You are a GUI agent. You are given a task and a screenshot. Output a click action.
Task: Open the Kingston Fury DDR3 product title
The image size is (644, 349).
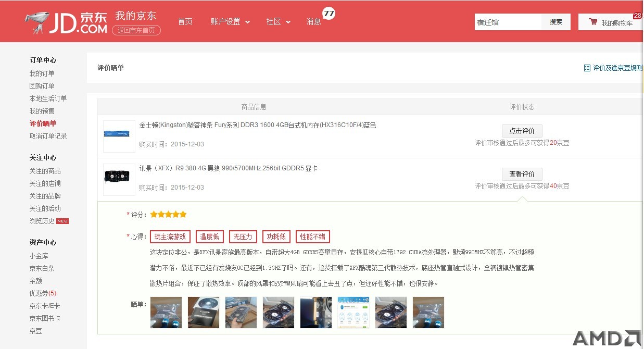click(257, 125)
